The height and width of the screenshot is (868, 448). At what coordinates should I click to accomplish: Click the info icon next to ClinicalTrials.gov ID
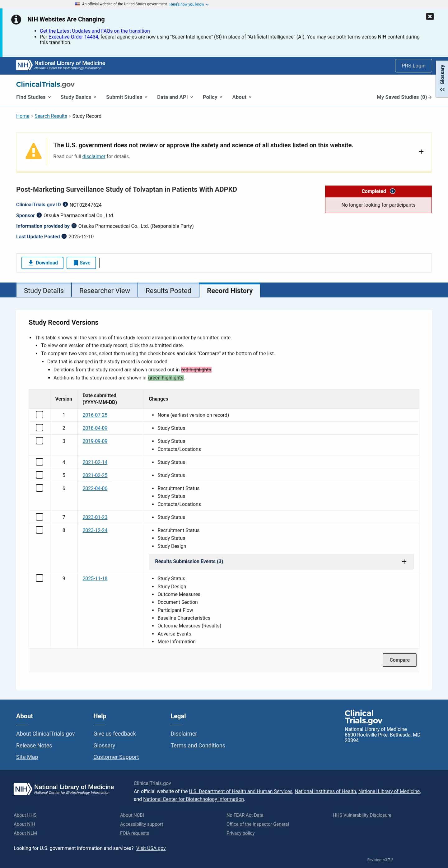[x=65, y=204]
